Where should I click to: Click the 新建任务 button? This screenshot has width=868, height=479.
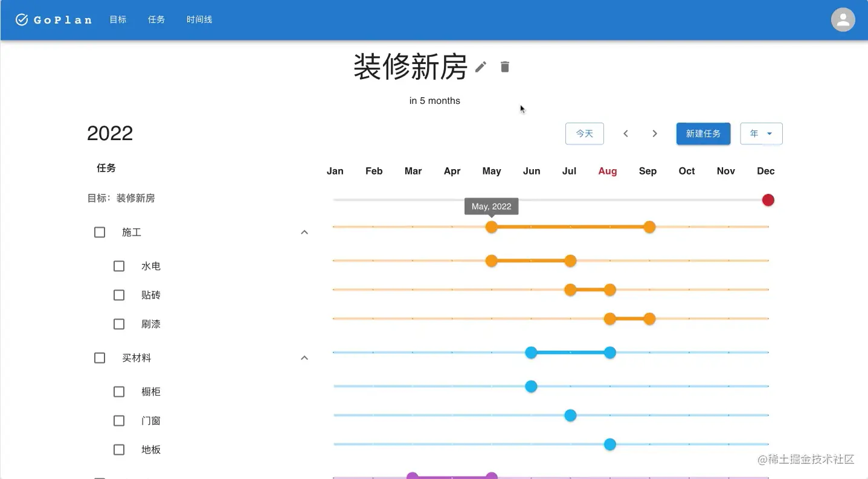(x=703, y=133)
